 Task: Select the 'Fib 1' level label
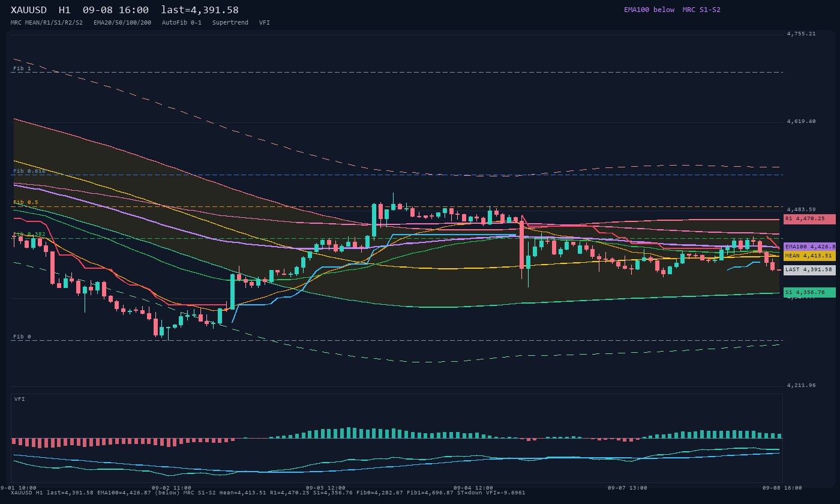click(x=22, y=68)
